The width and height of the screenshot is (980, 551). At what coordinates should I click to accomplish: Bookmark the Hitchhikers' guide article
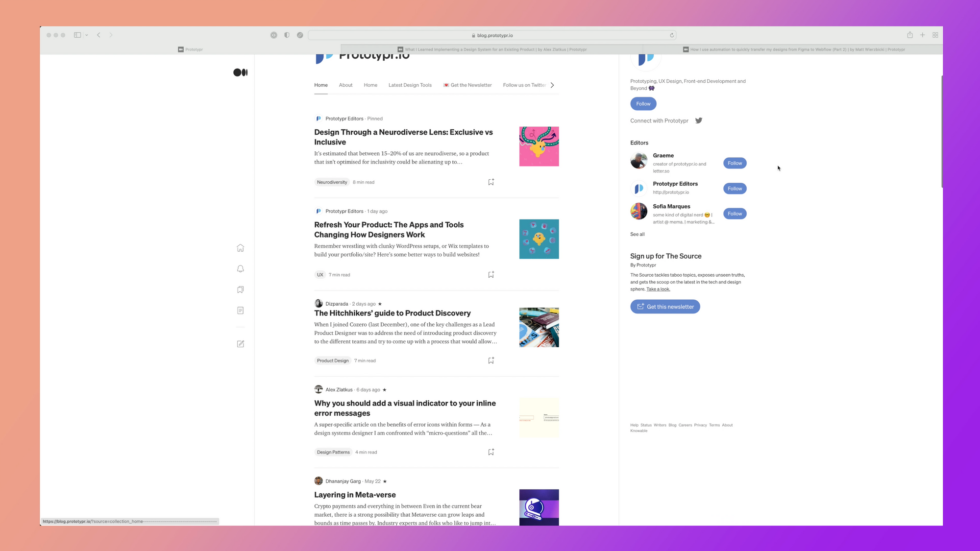tap(491, 360)
